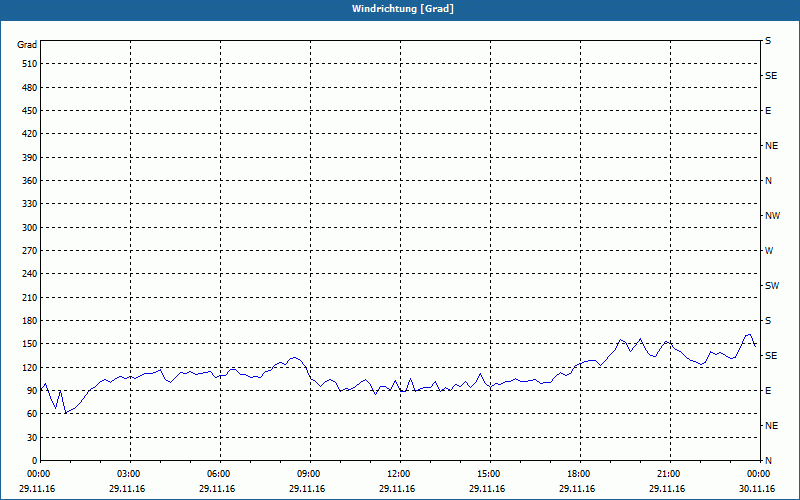Click the NE compass label near 30 level
Viewport: 800px width, 500px height.
tap(771, 426)
